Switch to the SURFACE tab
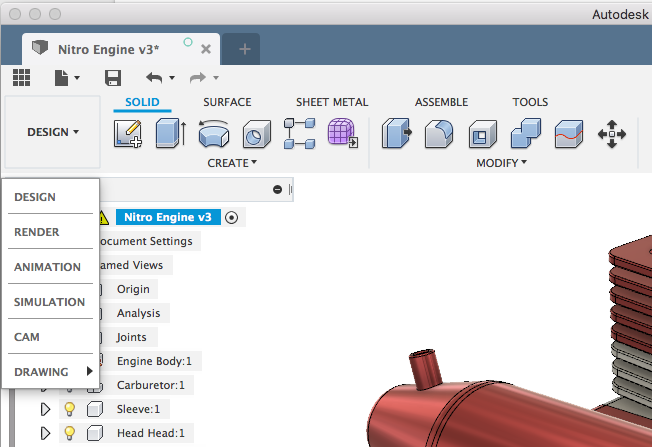This screenshot has height=447, width=652. [x=227, y=102]
